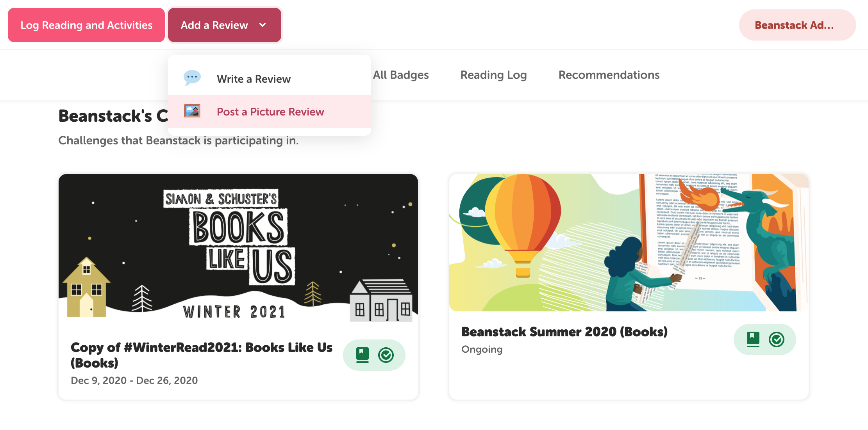Select Write a Review menu option

pyautogui.click(x=254, y=79)
